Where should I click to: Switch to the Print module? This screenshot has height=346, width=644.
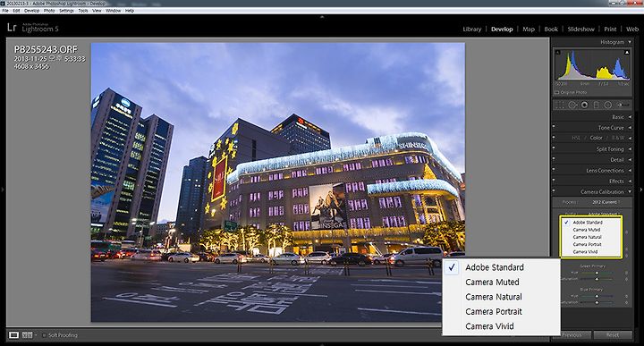pyautogui.click(x=610, y=30)
